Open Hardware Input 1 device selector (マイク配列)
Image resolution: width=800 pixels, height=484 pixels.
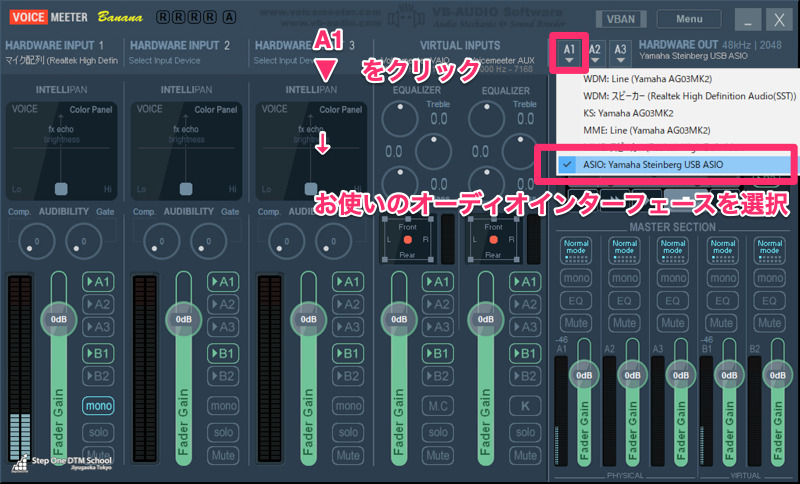61,61
